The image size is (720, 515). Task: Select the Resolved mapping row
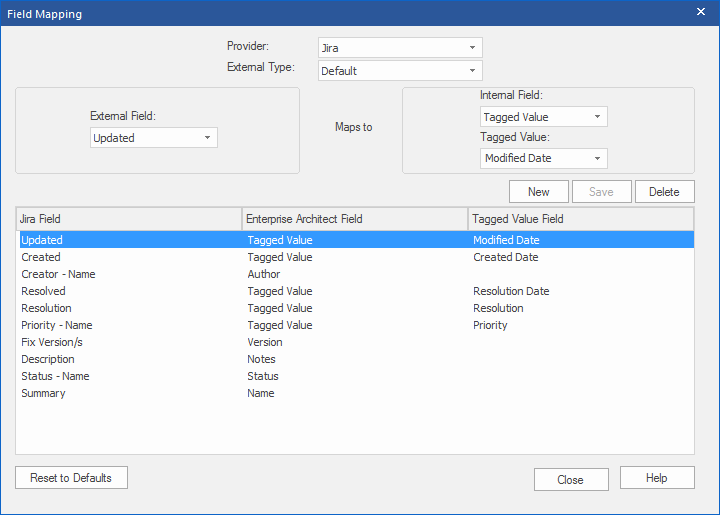tap(357, 291)
